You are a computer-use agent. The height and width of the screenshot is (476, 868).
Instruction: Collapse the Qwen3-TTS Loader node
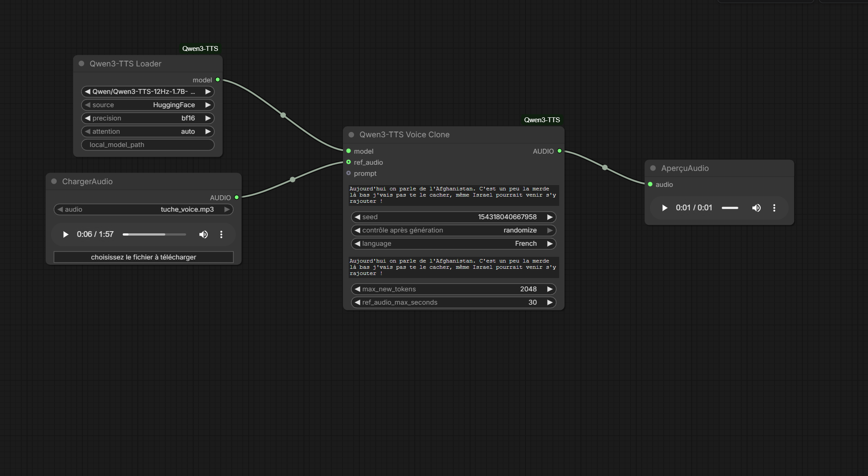(x=82, y=64)
